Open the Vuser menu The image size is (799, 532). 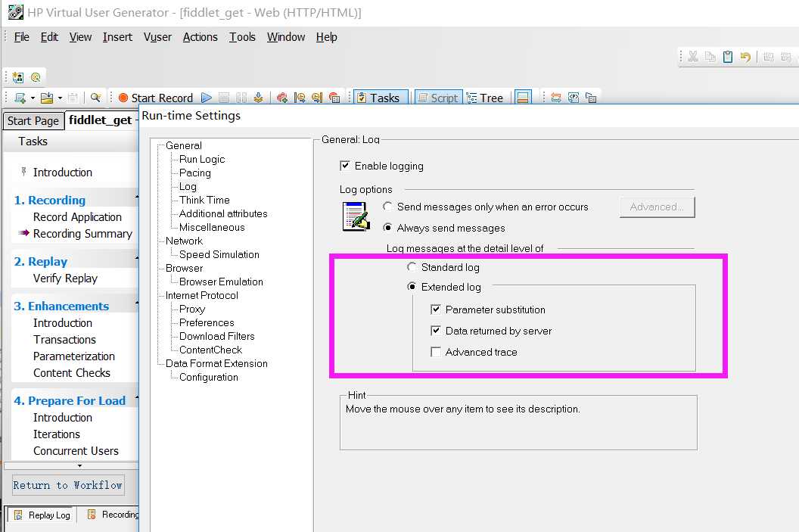[x=157, y=36]
